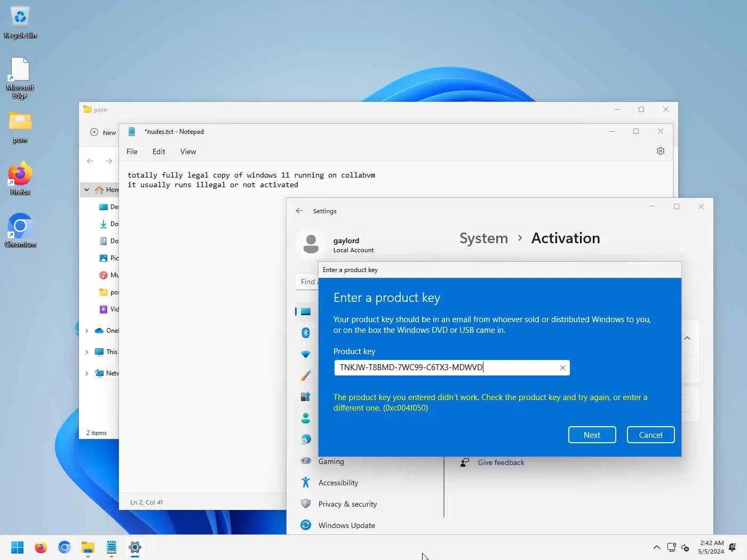Viewport: 747px width, 560px height.
Task: Open Accessibility settings category
Action: [338, 483]
